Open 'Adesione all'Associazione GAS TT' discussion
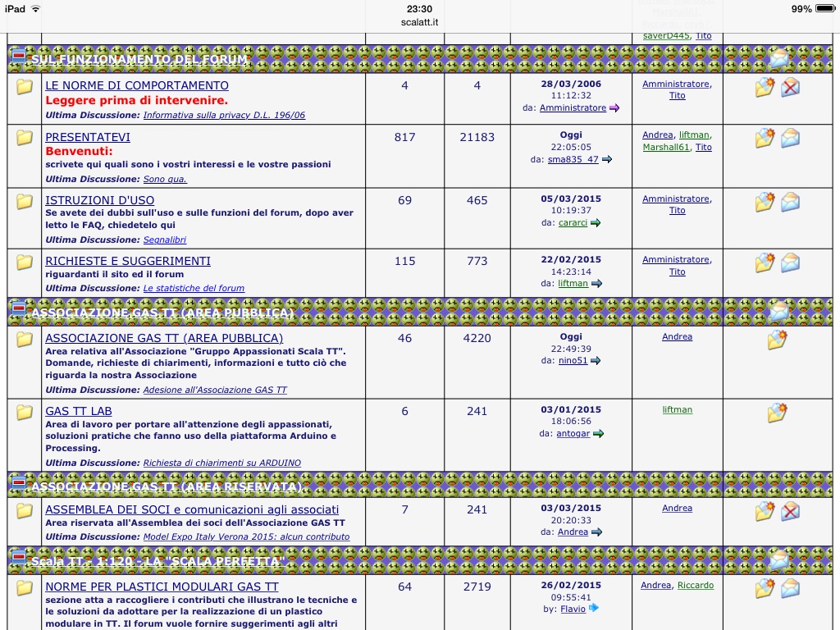This screenshot has height=630, width=840. [215, 390]
